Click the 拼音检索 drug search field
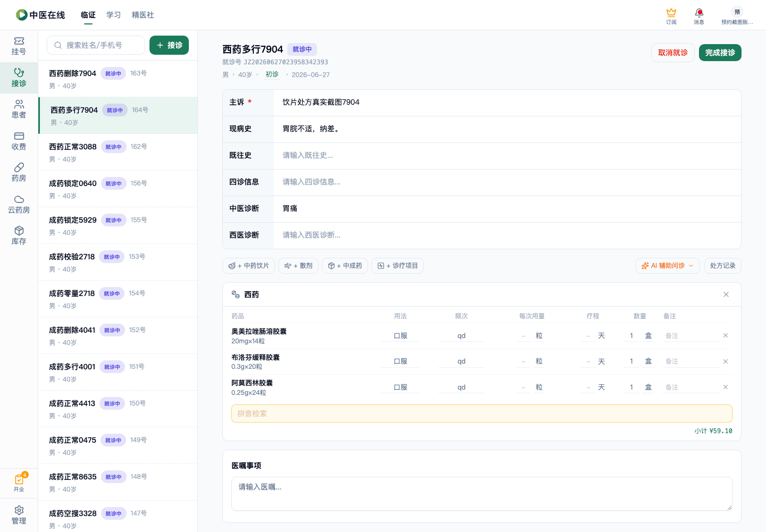The image size is (766, 532). click(x=482, y=413)
